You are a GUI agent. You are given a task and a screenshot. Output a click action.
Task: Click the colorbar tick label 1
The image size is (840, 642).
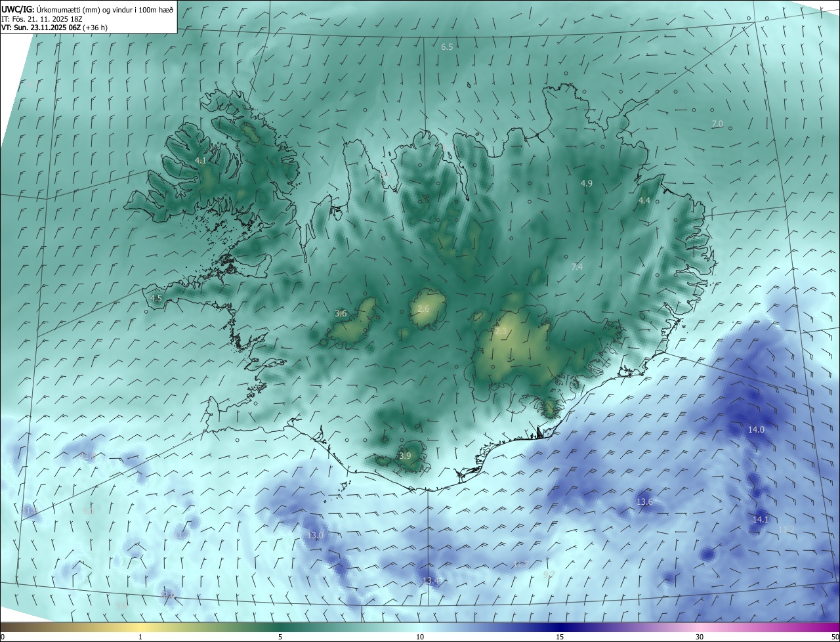pyautogui.click(x=140, y=637)
